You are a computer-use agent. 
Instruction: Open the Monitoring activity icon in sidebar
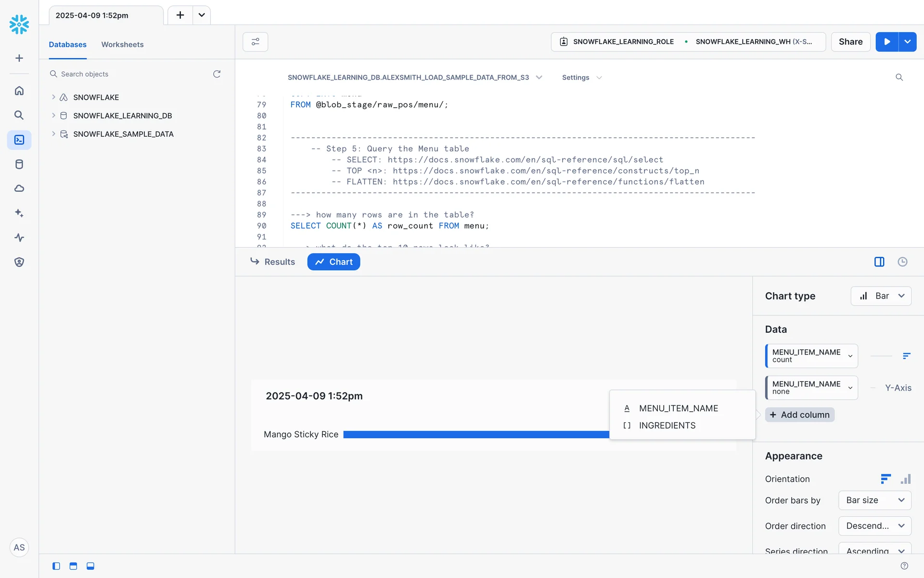click(x=19, y=237)
